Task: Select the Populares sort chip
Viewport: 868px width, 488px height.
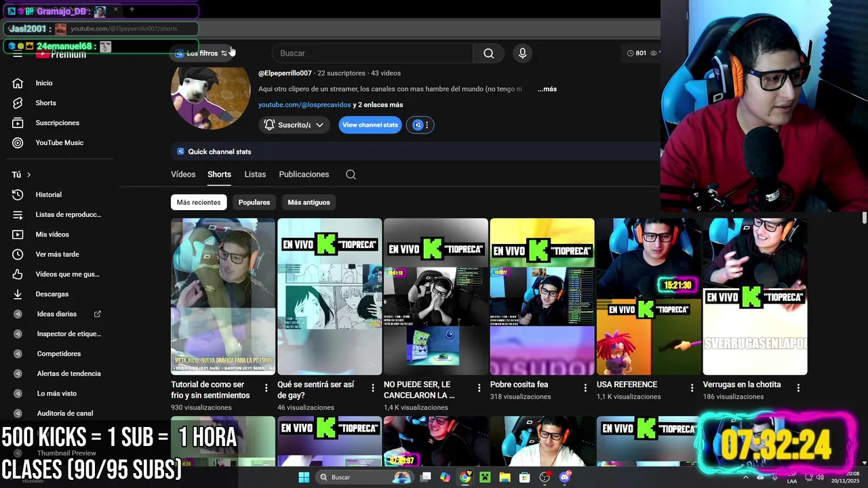Action: pyautogui.click(x=254, y=202)
